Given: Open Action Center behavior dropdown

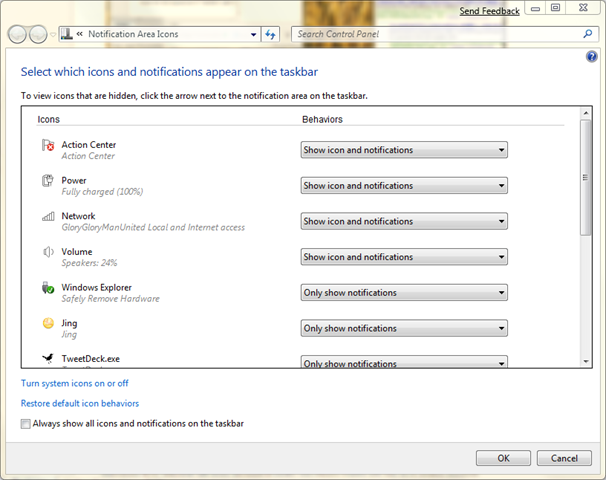Looking at the screenshot, I should click(x=404, y=150).
